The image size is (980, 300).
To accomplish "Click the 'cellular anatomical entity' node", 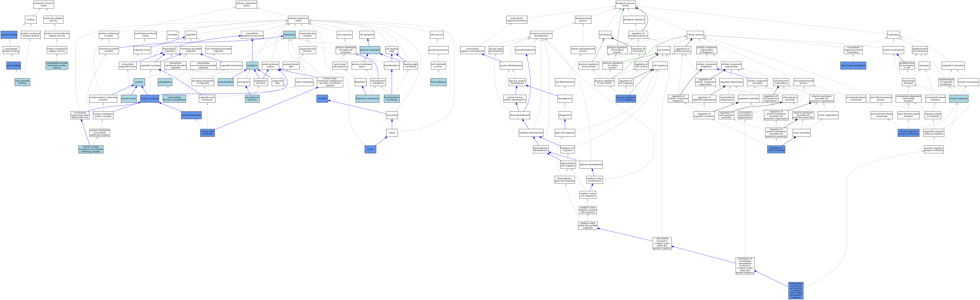I will pos(298,20).
